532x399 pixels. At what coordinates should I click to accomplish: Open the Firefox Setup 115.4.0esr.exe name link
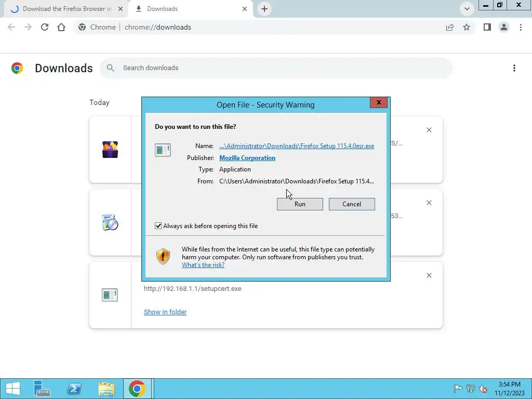pyautogui.click(x=297, y=146)
